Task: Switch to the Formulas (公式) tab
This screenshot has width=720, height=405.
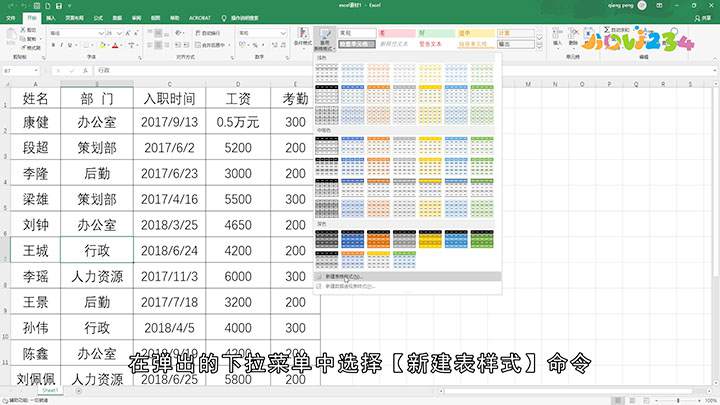Action: (98, 18)
